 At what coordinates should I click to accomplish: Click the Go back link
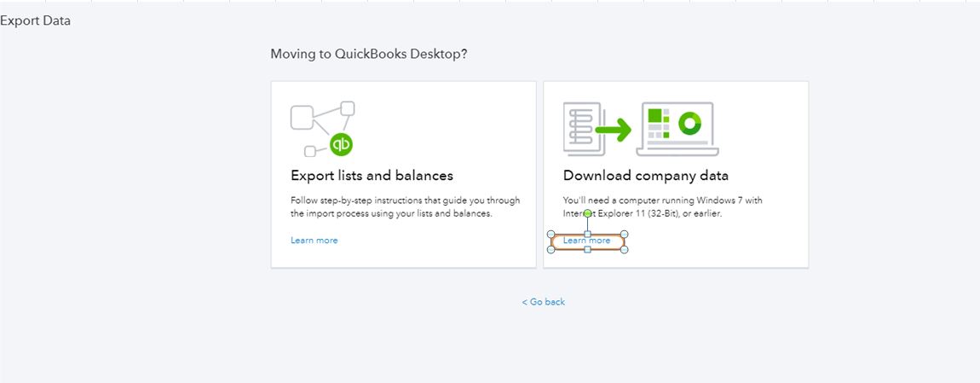click(x=544, y=302)
